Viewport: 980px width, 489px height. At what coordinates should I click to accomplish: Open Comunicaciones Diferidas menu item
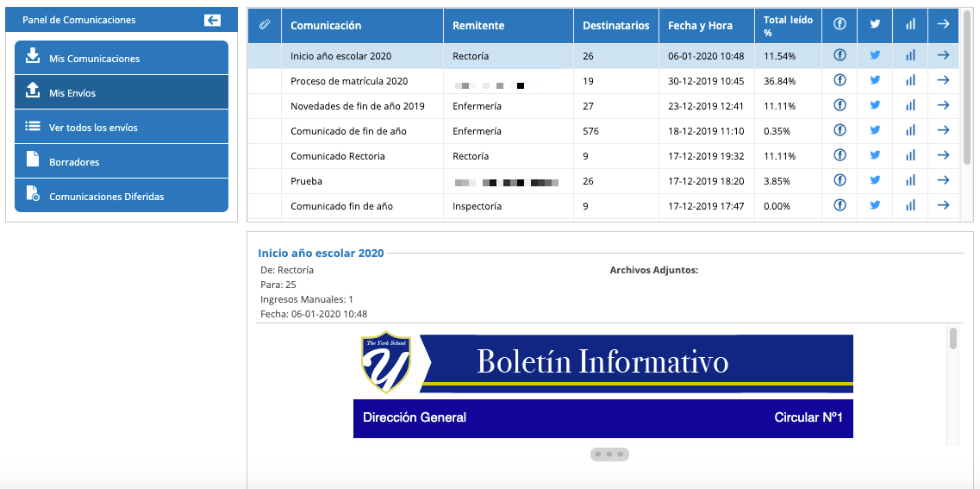coord(122,196)
